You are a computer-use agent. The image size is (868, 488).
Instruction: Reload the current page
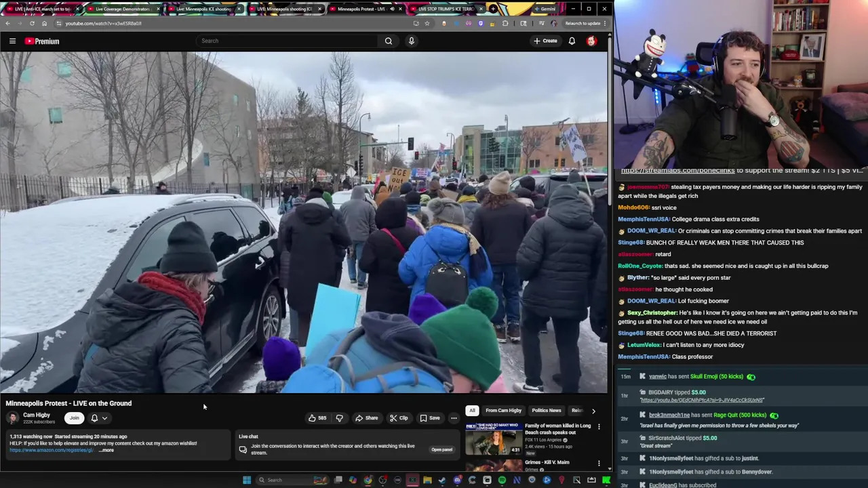pos(32,23)
